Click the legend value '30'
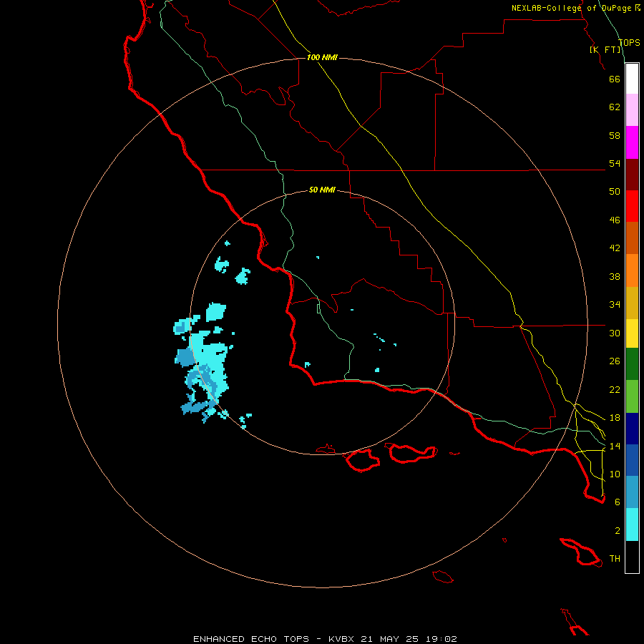The width and height of the screenshot is (644, 644). [x=615, y=333]
